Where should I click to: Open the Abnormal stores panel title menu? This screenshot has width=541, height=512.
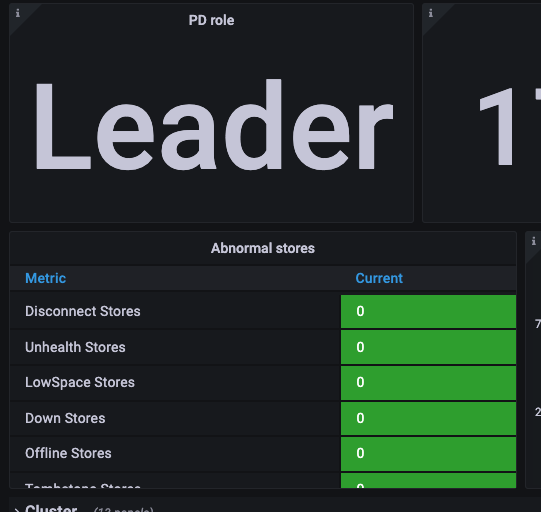coord(263,248)
